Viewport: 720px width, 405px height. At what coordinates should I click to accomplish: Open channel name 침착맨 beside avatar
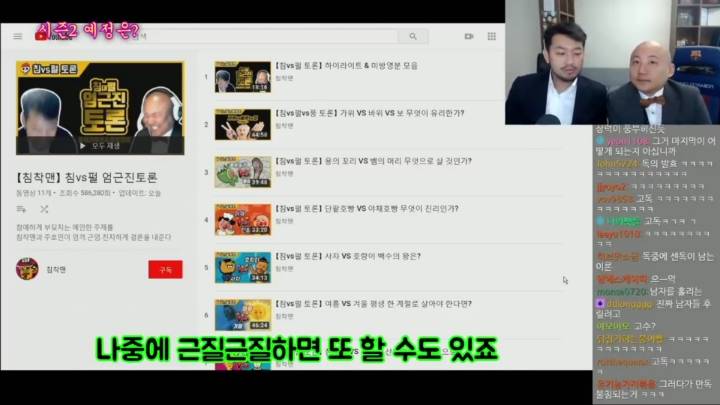56,270
